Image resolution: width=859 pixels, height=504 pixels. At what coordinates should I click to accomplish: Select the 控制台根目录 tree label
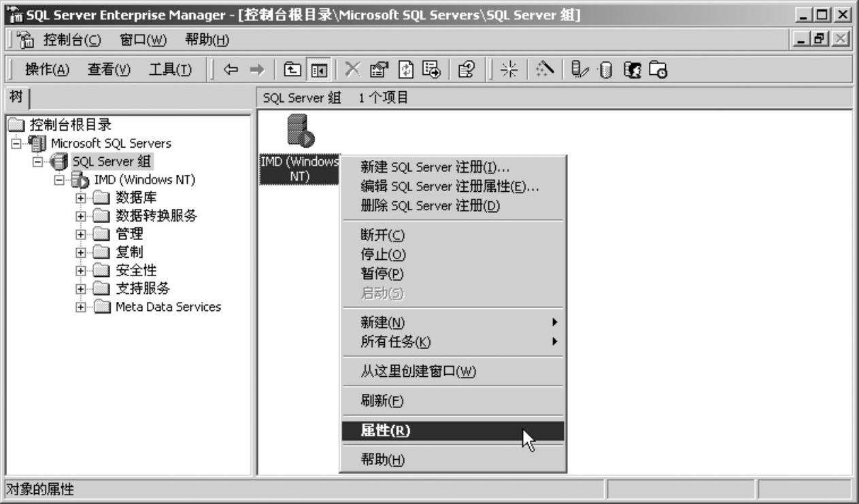tap(71, 125)
